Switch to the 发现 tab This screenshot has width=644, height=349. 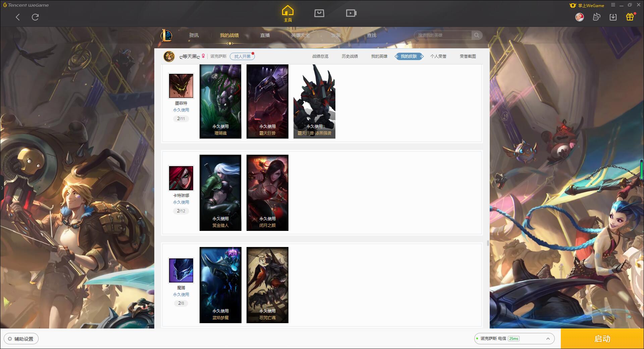pyautogui.click(x=336, y=35)
